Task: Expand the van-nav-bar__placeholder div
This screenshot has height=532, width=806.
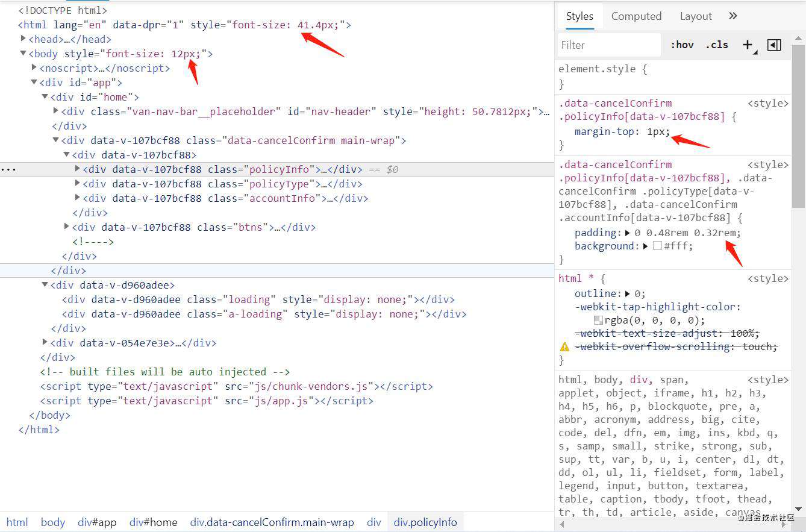Action: [x=56, y=111]
